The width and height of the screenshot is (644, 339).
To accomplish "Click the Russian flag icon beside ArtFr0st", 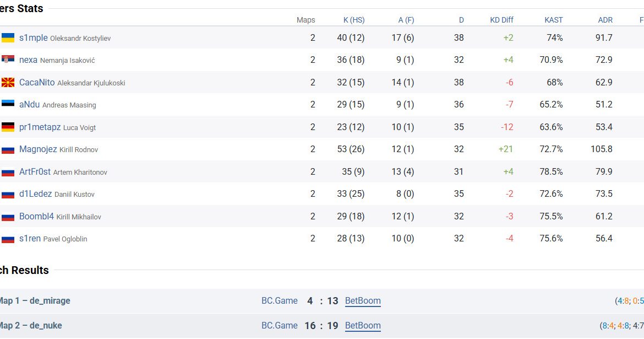I will pos(8,173).
